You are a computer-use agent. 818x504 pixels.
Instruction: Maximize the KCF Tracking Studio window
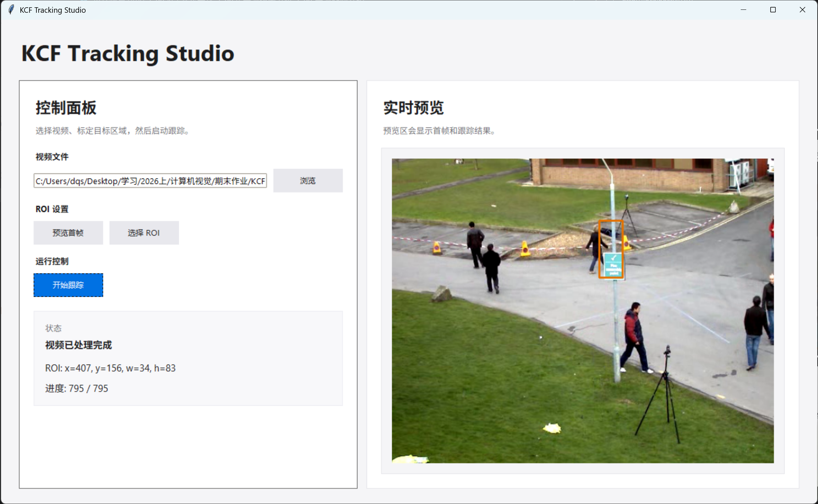[x=773, y=10]
